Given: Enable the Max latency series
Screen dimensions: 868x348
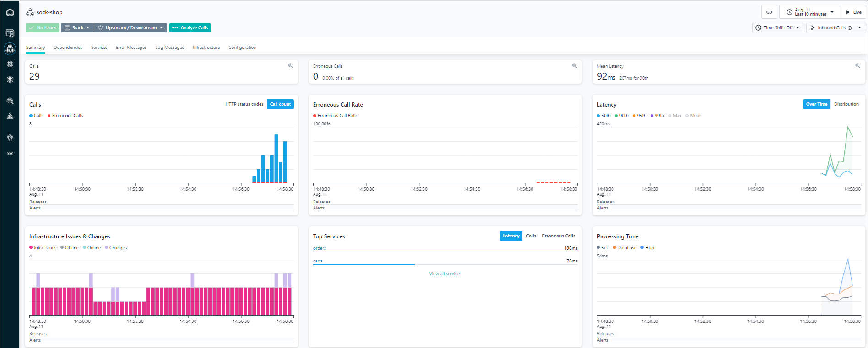Looking at the screenshot, I should [x=675, y=116].
